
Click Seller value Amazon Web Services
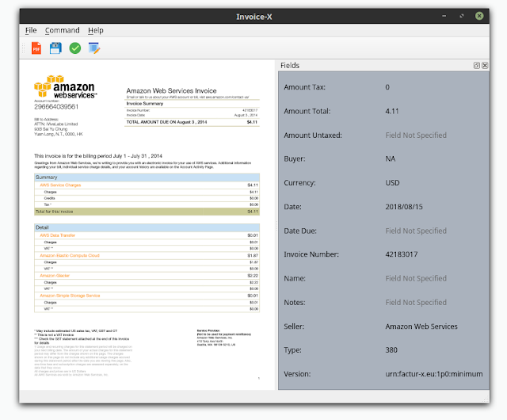point(421,326)
